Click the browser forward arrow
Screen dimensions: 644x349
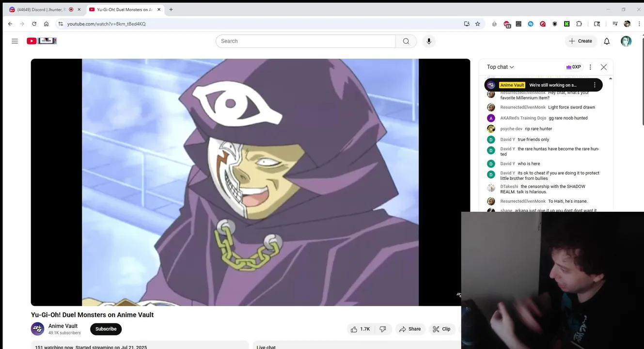coord(22,24)
